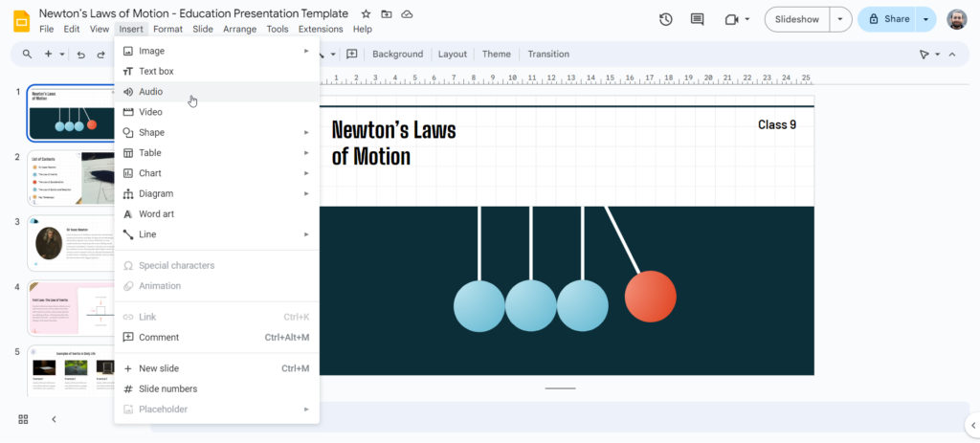980x443 pixels.
Task: Click the add comment toolbar icon
Action: pos(352,55)
